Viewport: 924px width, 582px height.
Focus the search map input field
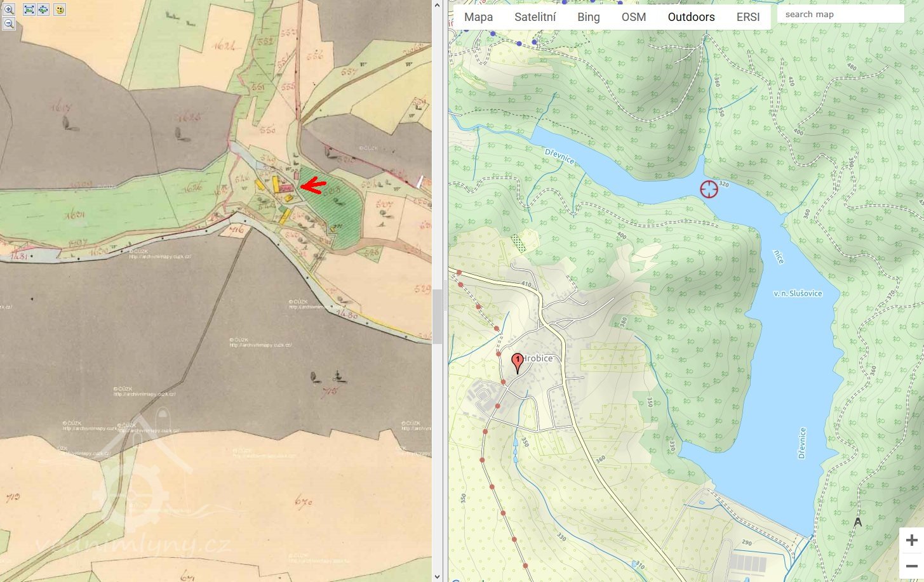pos(840,14)
